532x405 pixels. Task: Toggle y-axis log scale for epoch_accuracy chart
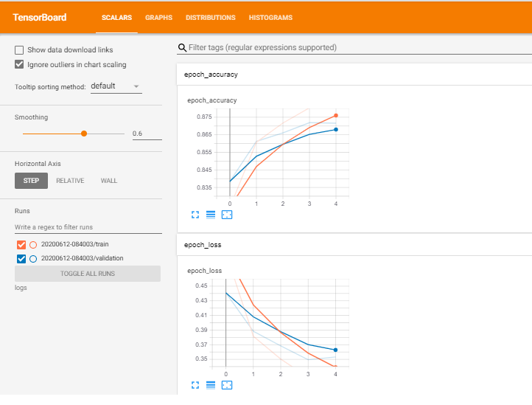pos(211,215)
